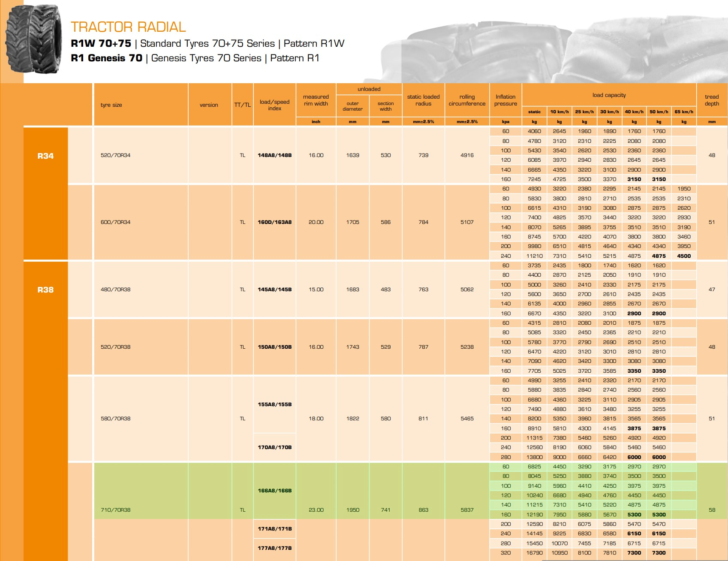Select the 520/70R34 tyre size cell

point(116,155)
